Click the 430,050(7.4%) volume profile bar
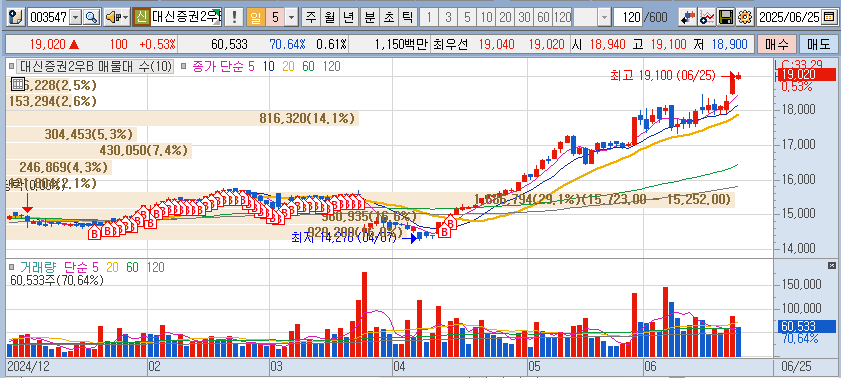The image size is (841, 378). coord(99,150)
